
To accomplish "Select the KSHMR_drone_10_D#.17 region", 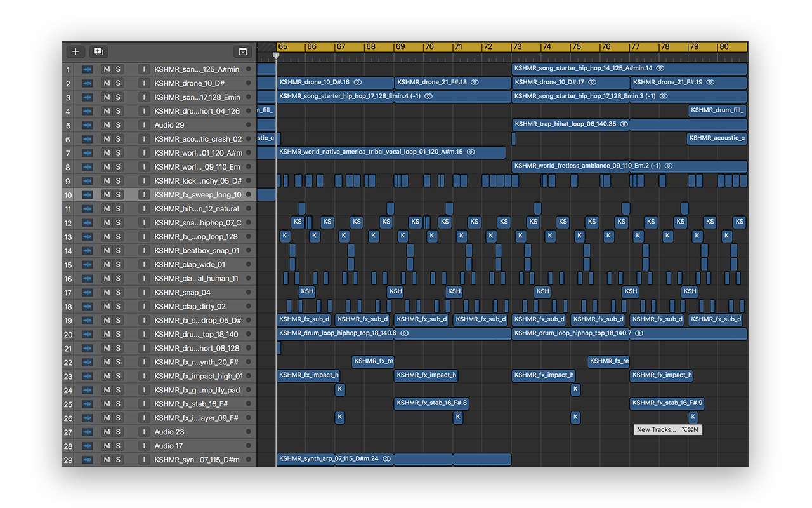I will (x=570, y=83).
